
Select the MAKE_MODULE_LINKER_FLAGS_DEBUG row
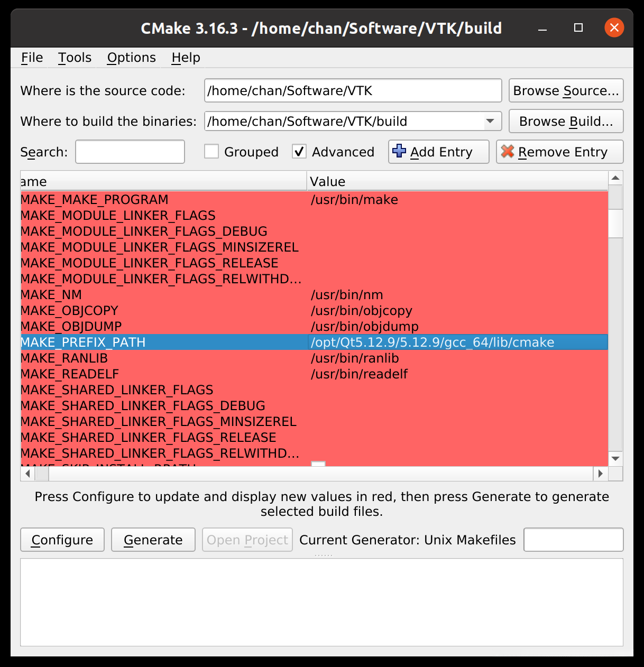(x=314, y=231)
